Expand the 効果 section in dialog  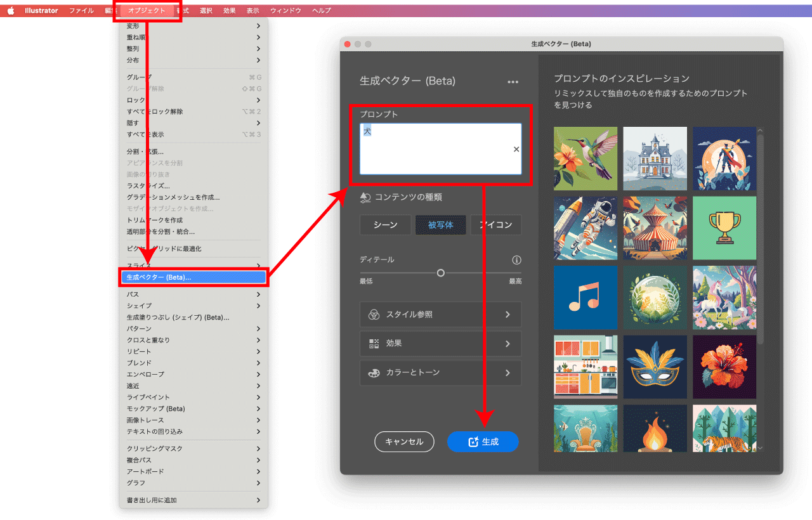441,343
